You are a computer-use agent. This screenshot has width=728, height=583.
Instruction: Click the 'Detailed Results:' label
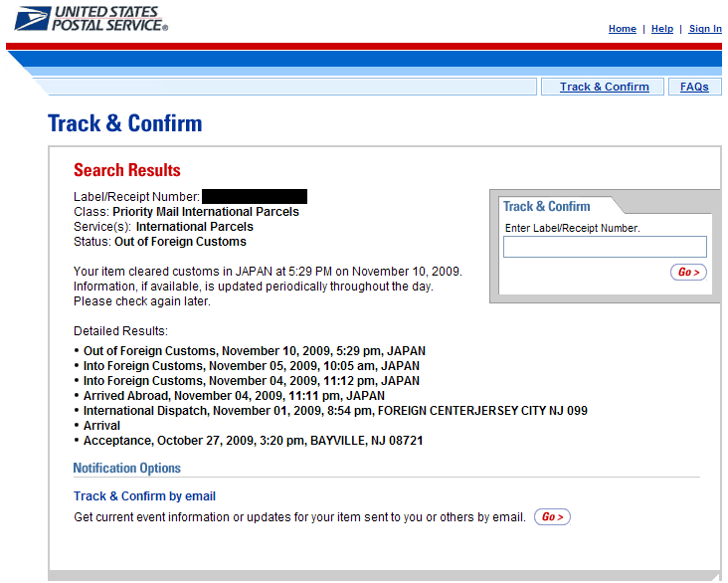120,331
